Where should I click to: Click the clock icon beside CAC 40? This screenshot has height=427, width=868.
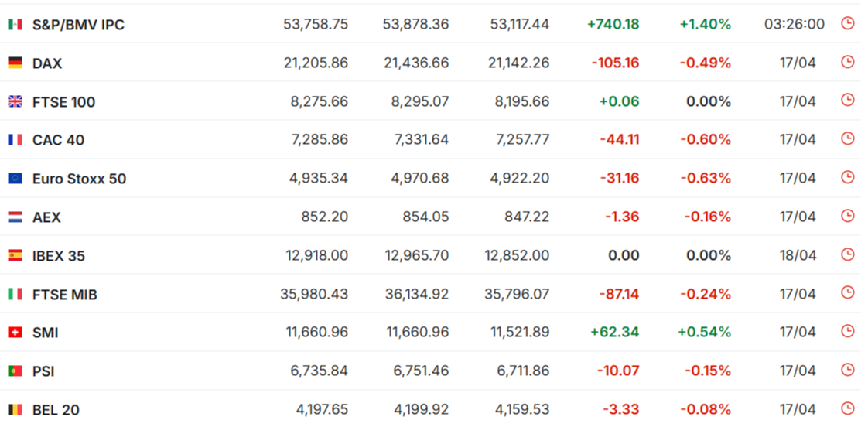[x=848, y=138]
